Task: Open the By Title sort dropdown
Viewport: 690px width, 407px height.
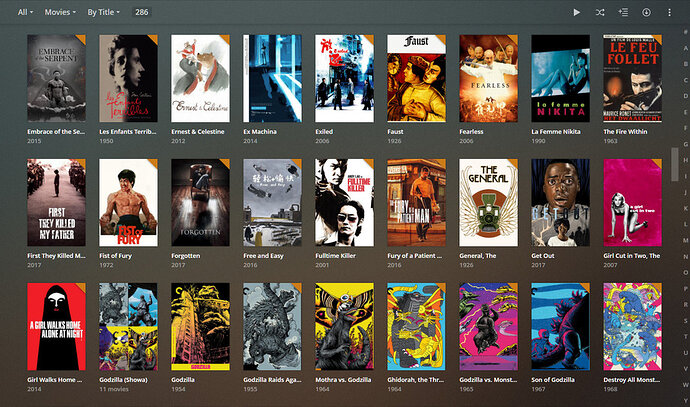Action: 103,12
